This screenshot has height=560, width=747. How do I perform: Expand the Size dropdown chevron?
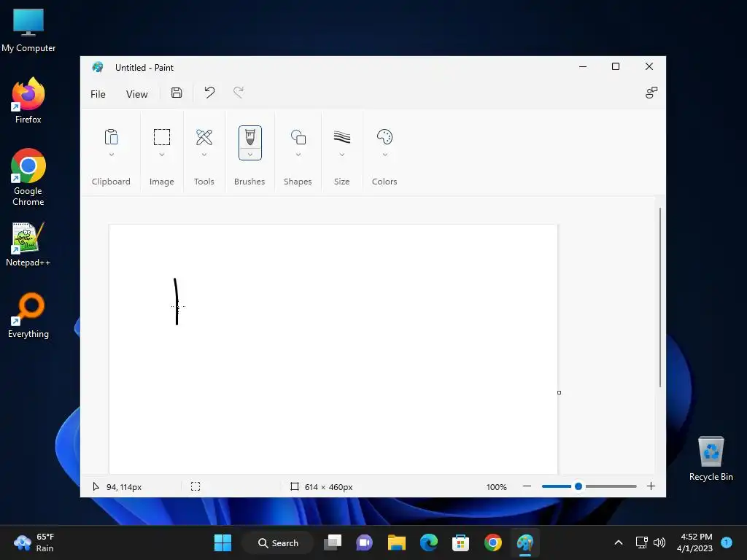click(342, 155)
